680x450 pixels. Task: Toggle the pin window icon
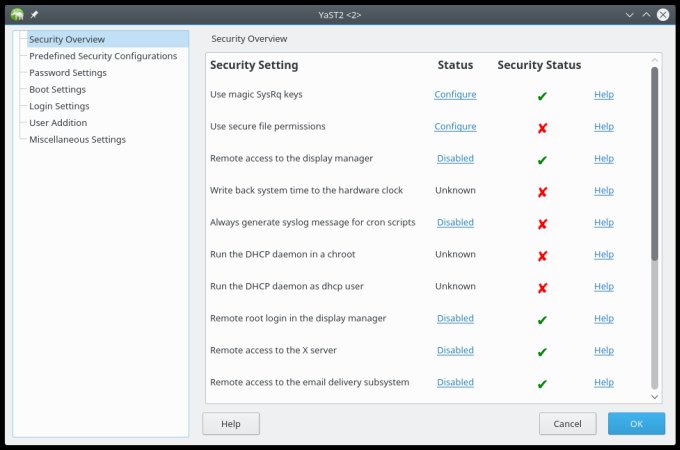34,15
